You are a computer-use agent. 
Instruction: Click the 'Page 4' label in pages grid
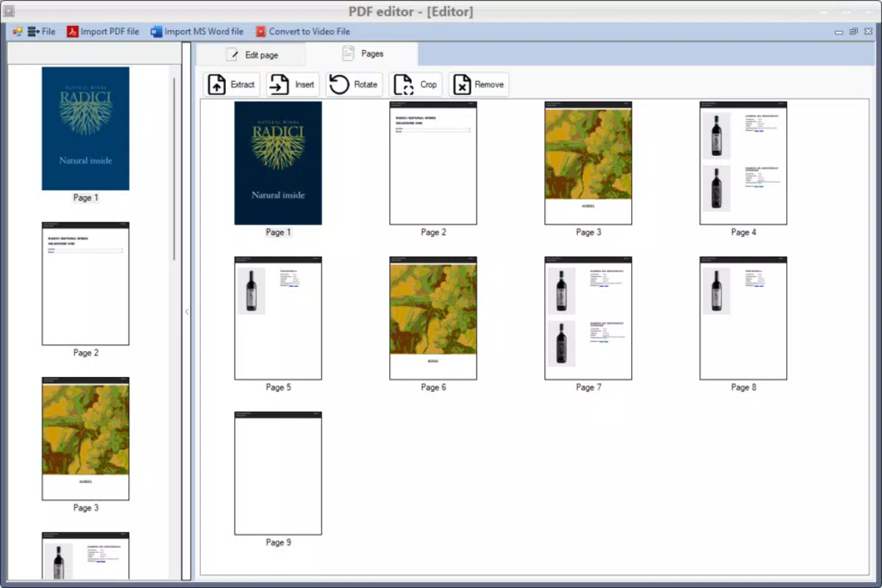(743, 232)
